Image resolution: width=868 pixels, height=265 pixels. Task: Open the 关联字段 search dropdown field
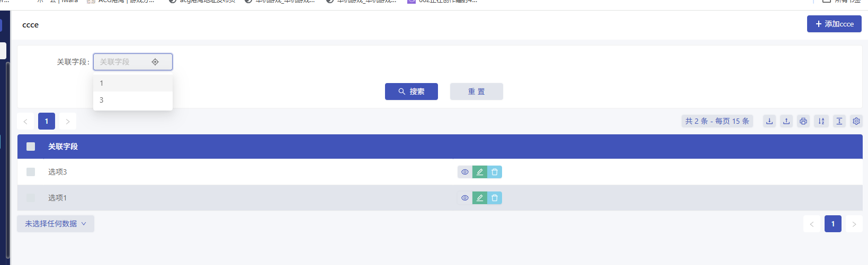pos(133,62)
